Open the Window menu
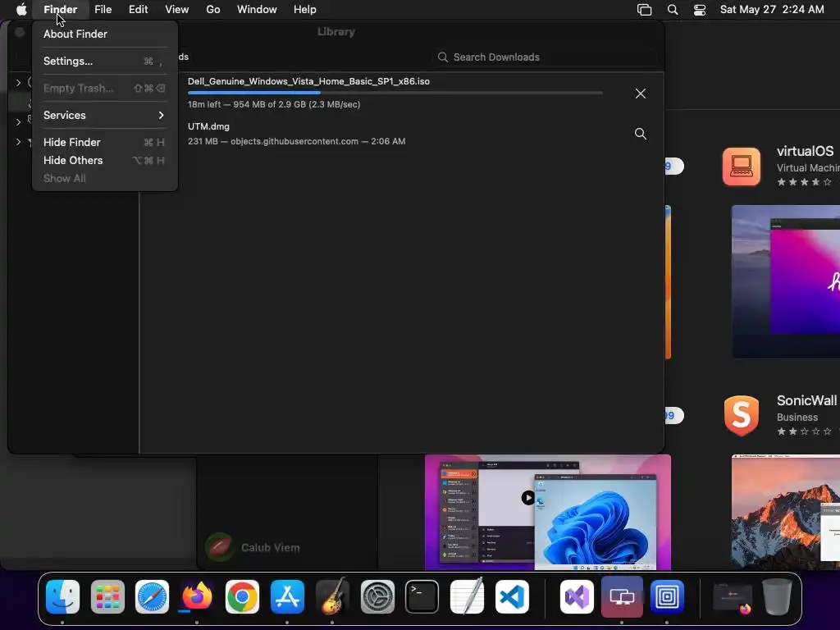The width and height of the screenshot is (840, 630). click(x=257, y=10)
